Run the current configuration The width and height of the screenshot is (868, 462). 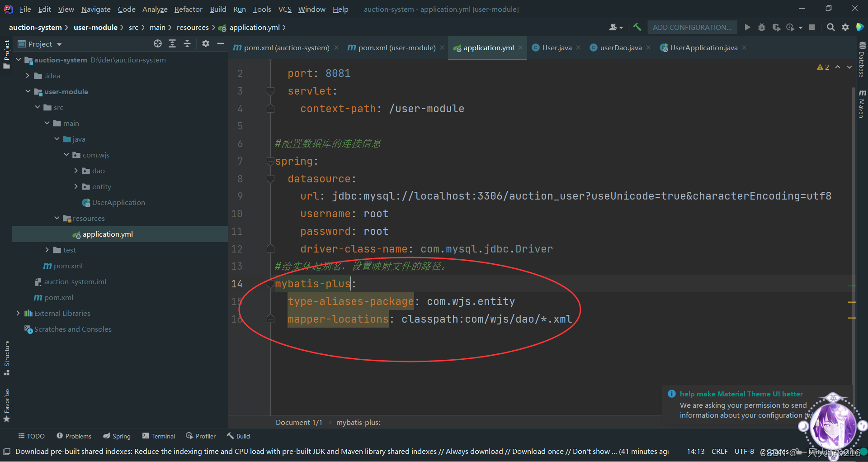(x=747, y=27)
